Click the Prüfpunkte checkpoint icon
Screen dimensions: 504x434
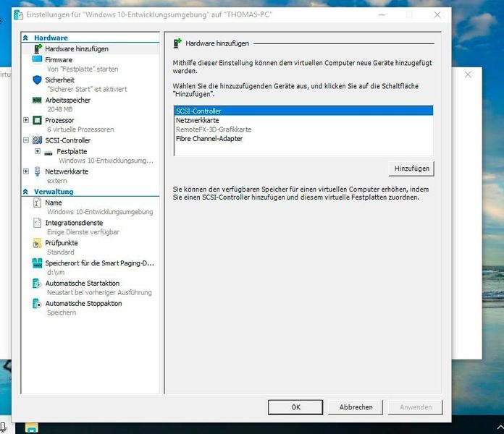tap(37, 243)
